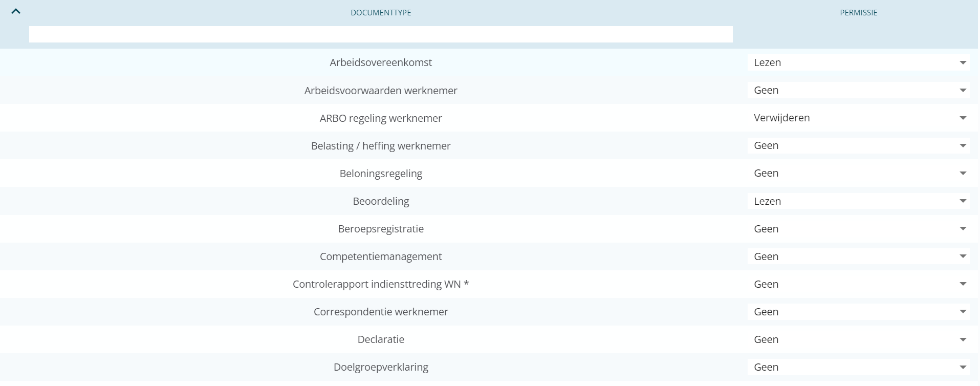Viewport: 980px width, 386px height.
Task: Change the permission for Beloningsregeling
Action: tap(858, 173)
